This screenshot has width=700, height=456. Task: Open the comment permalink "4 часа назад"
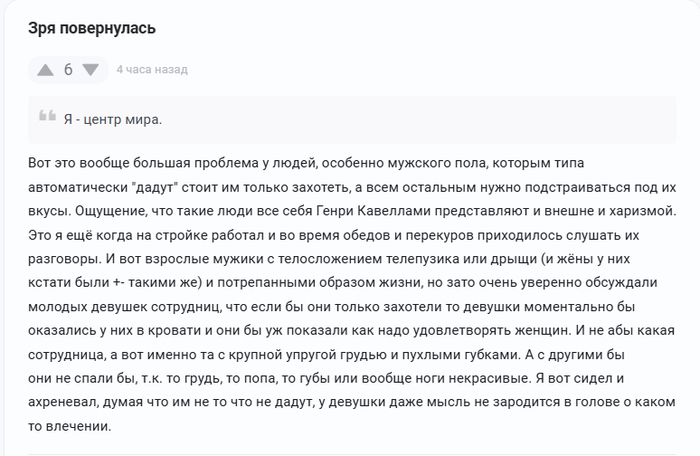tap(152, 70)
